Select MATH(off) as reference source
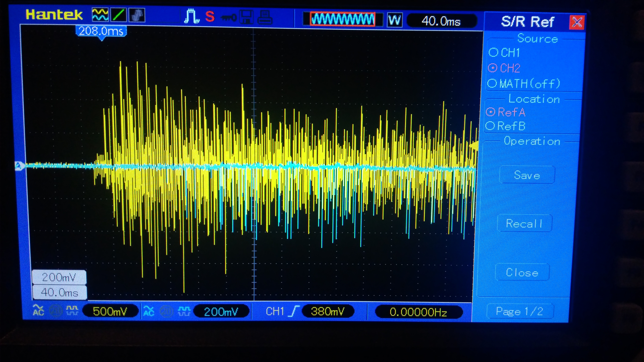This screenshot has height=362, width=644. click(x=524, y=83)
